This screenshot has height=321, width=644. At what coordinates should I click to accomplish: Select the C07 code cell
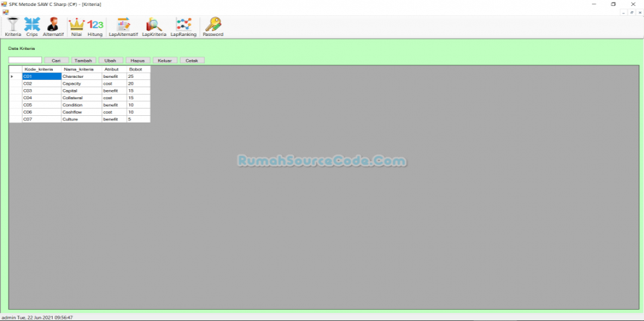click(x=41, y=119)
